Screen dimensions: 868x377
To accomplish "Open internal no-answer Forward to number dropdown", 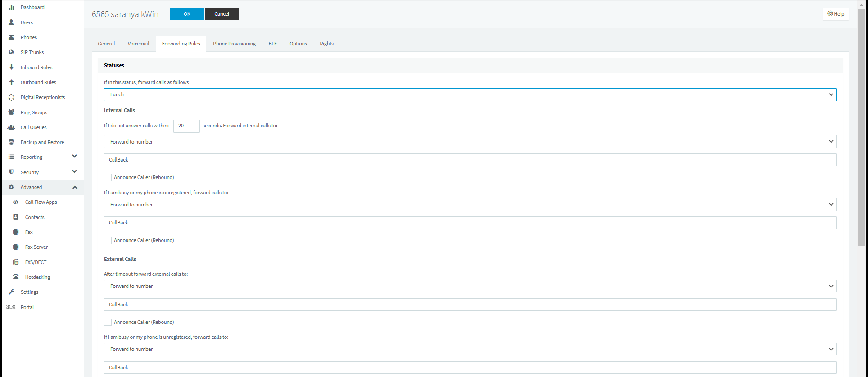I will (x=470, y=142).
